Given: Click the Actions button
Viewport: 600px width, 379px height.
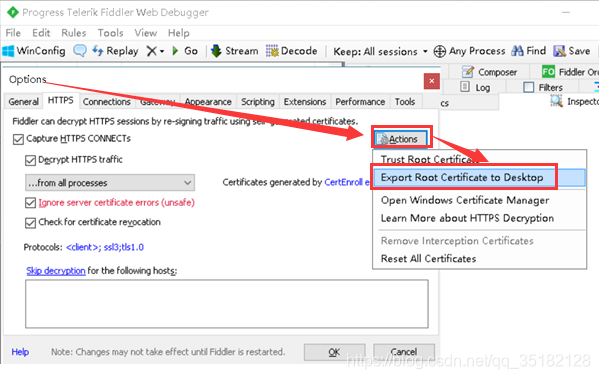Looking at the screenshot, I should point(401,139).
